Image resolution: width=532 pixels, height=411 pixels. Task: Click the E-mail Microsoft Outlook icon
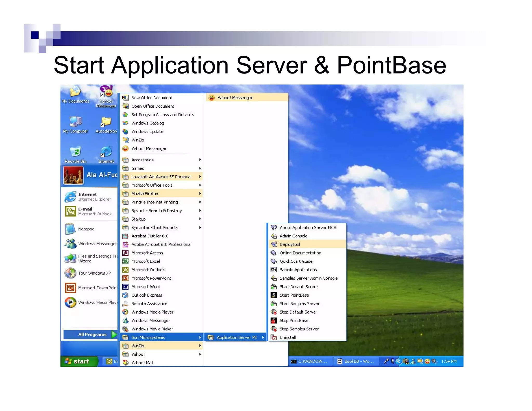pos(70,211)
